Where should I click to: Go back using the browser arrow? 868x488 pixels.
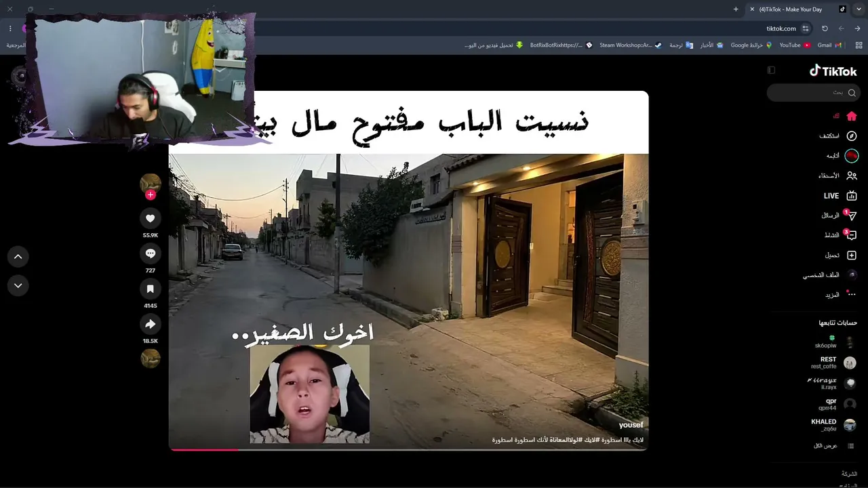(841, 28)
